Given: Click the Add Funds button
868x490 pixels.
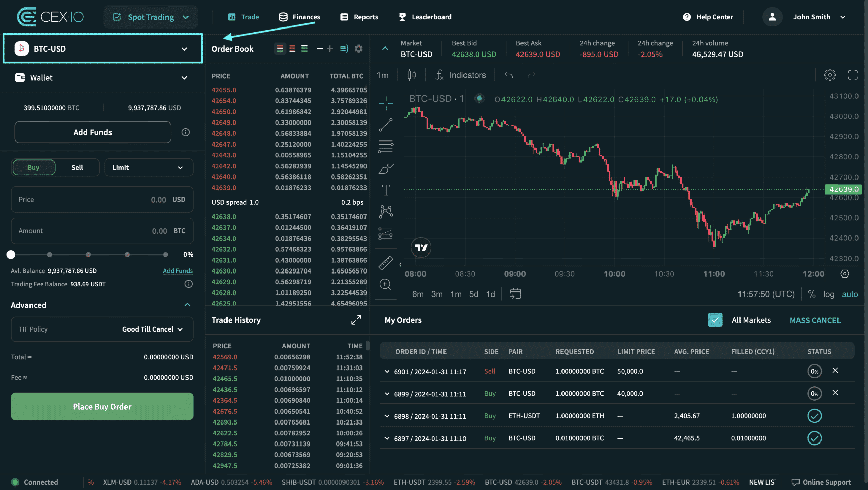Looking at the screenshot, I should point(93,132).
